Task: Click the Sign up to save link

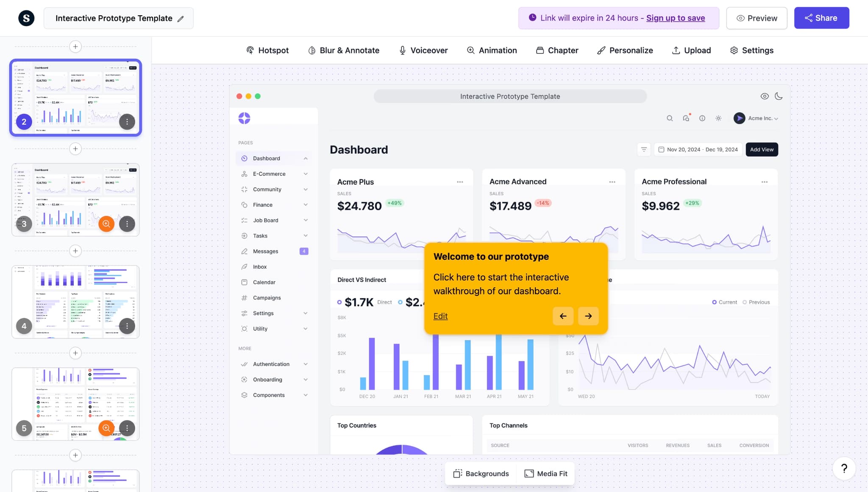Action: (x=675, y=18)
